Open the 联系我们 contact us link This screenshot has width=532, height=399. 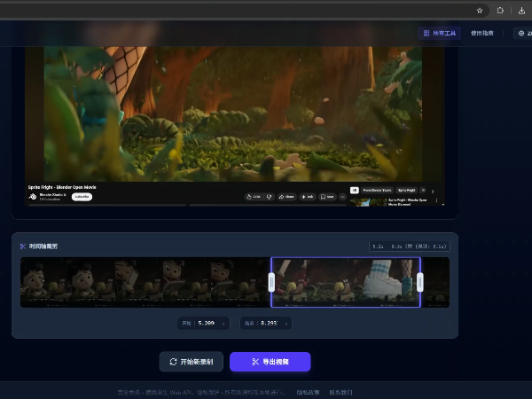click(x=340, y=392)
